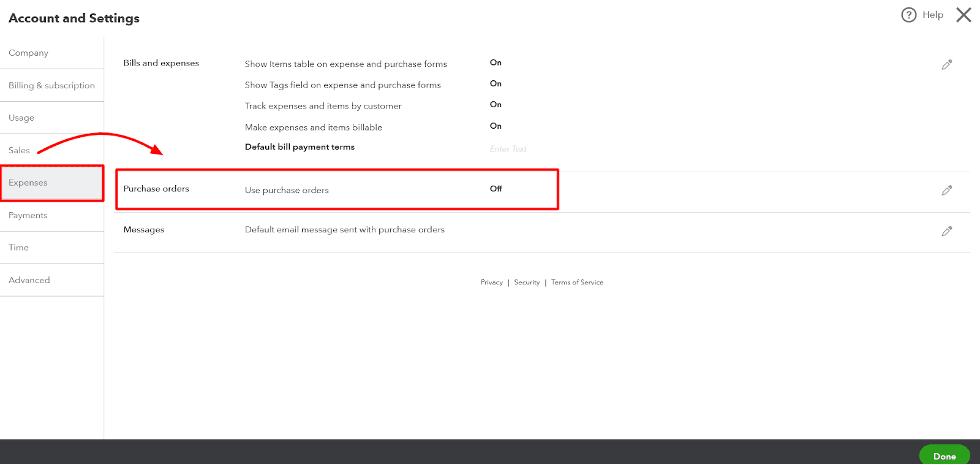Click On status for Show Tags field
Viewport: 980px width, 464px height.
(x=496, y=83)
